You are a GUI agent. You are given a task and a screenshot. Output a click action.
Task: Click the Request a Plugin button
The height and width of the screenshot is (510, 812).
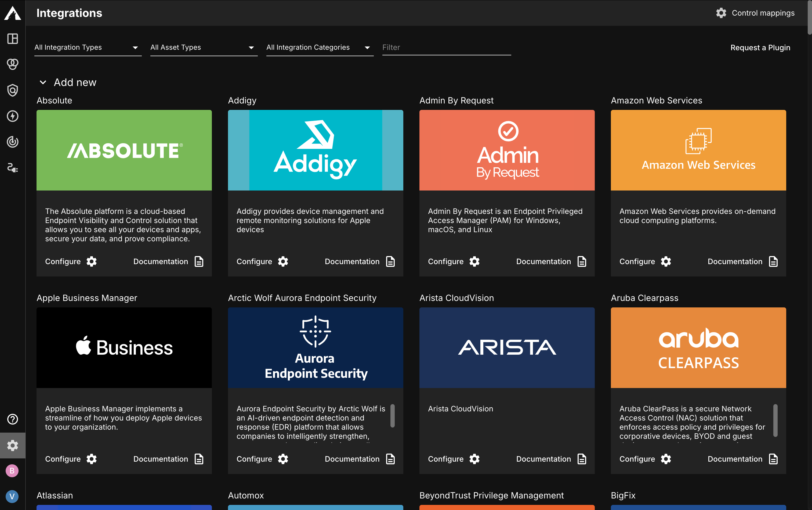pyautogui.click(x=760, y=48)
